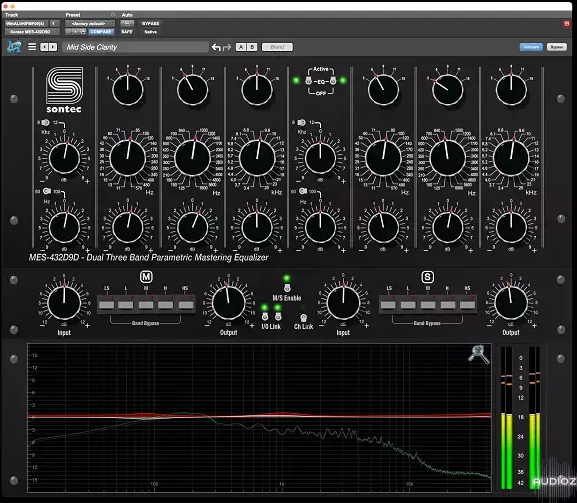Click the red icon at top right
The image size is (577, 503).
tap(567, 24)
